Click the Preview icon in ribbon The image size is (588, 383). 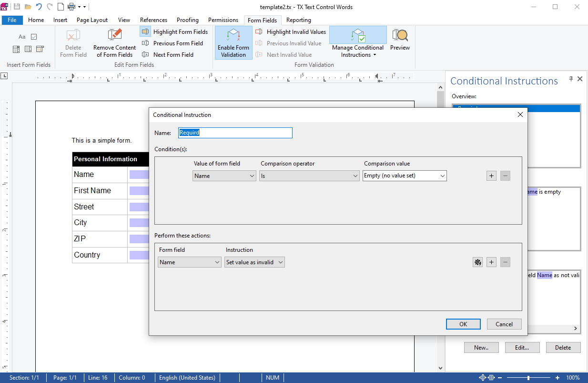click(400, 40)
